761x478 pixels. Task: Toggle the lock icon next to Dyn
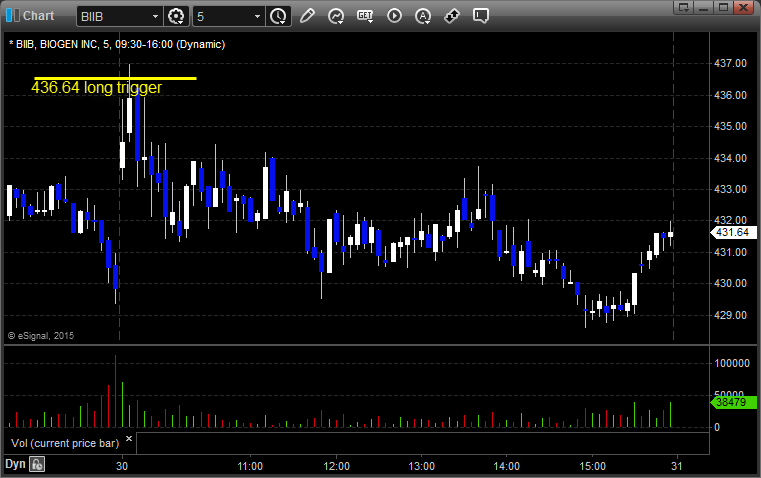pyautogui.click(x=37, y=464)
